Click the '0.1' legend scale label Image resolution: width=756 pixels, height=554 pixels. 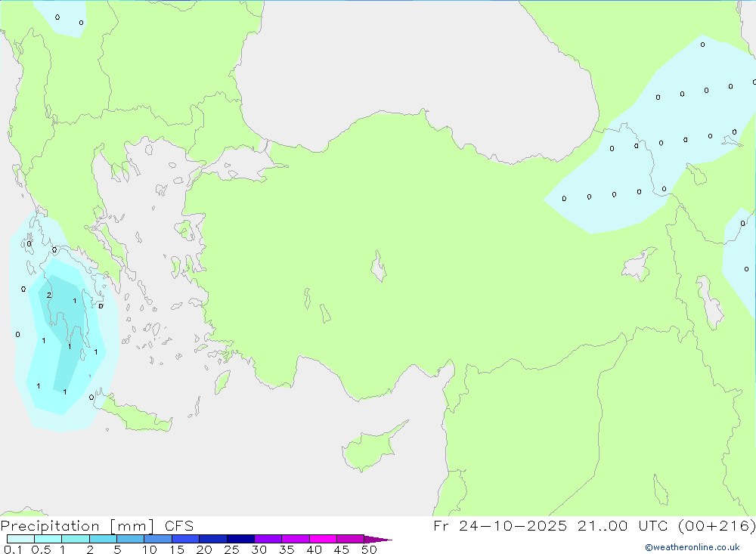coord(13,549)
